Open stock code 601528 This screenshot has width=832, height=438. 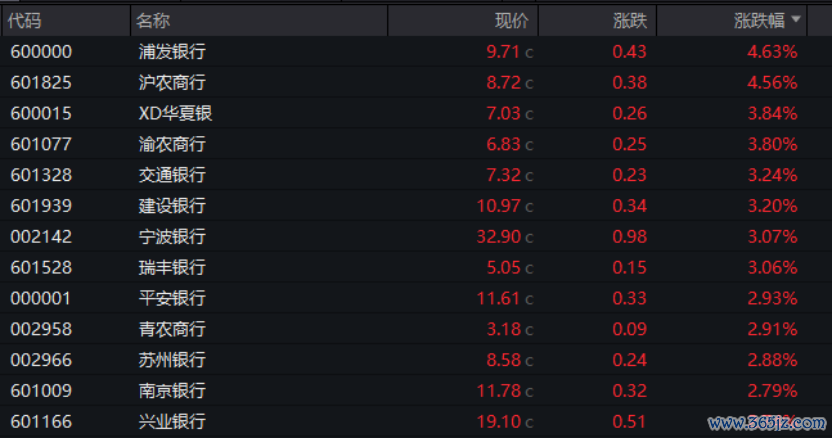[41, 267]
